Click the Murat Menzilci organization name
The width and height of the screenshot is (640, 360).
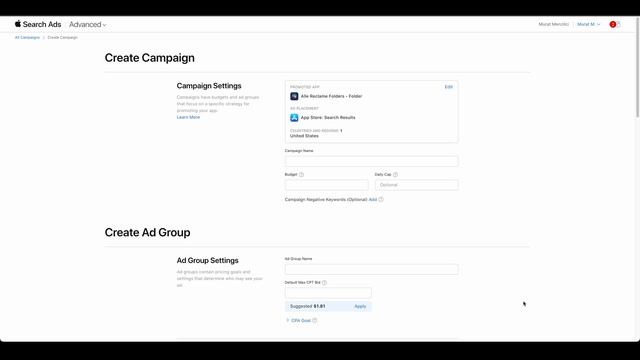point(553,24)
